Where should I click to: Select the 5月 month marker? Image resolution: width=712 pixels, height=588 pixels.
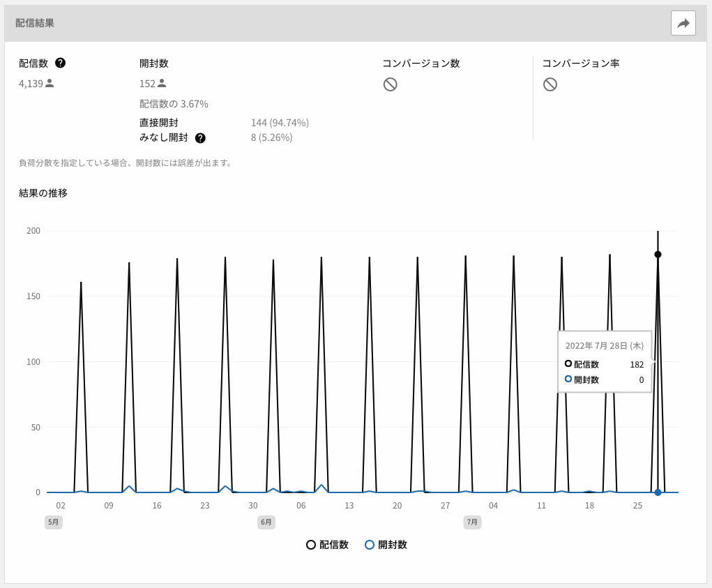tap(54, 522)
